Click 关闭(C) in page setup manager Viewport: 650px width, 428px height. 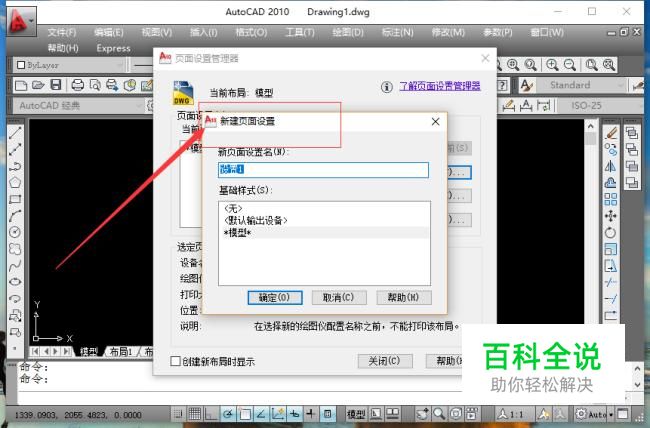coord(385,361)
